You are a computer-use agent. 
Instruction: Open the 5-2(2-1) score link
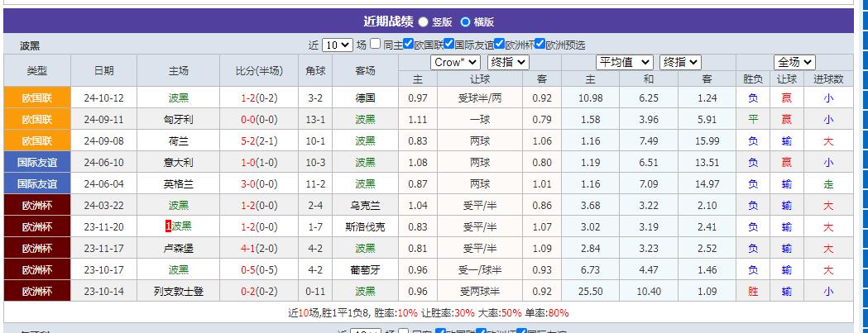259,140
